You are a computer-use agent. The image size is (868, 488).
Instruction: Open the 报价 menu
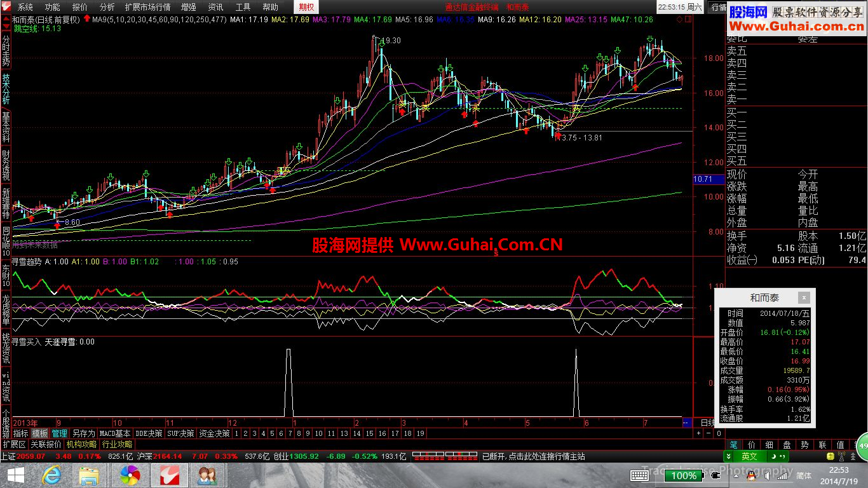tap(80, 7)
